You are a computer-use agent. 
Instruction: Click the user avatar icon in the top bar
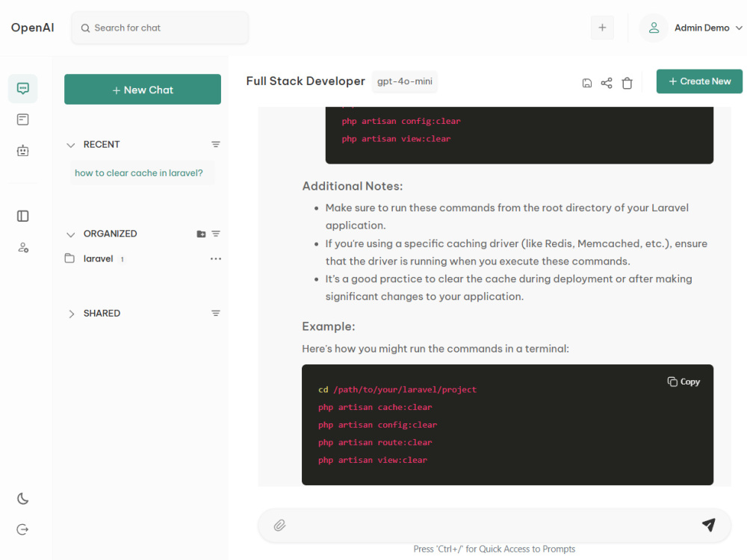tap(654, 28)
